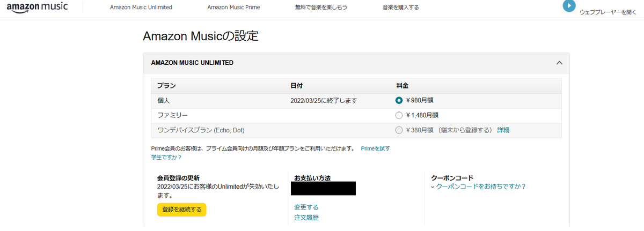The width and height of the screenshot is (644, 231).
Task: Open web player play icon
Action: (x=569, y=6)
